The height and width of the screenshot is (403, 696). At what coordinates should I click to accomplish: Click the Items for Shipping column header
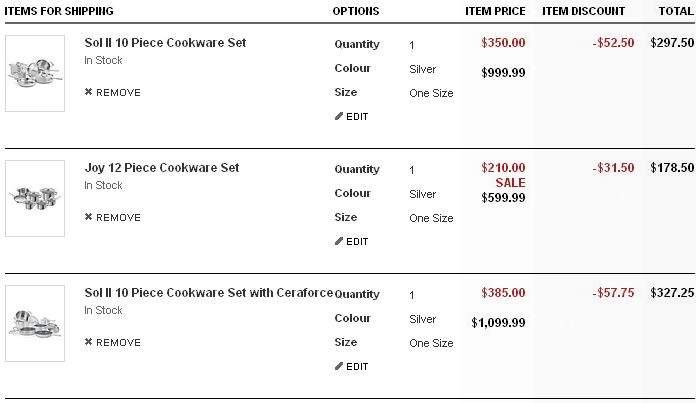[x=57, y=11]
